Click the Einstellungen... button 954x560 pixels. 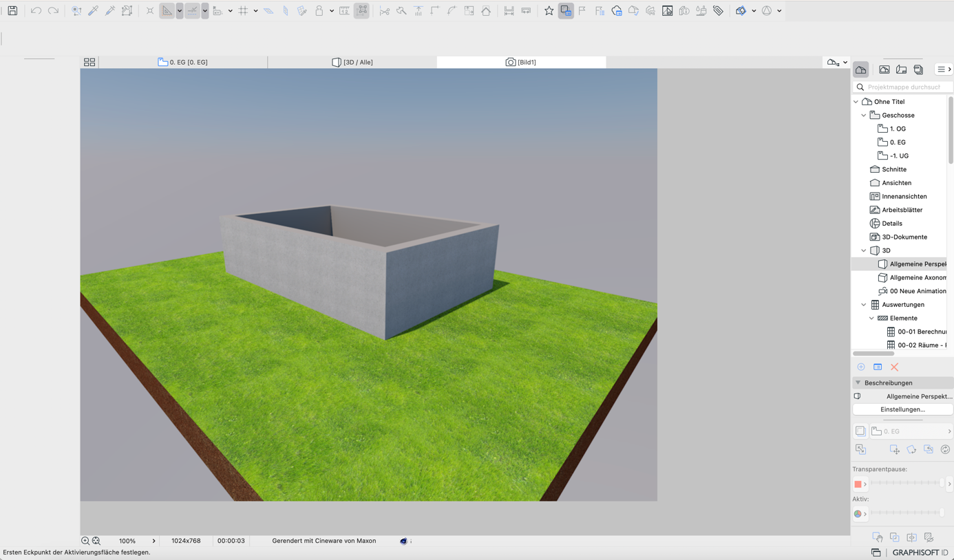[902, 409]
